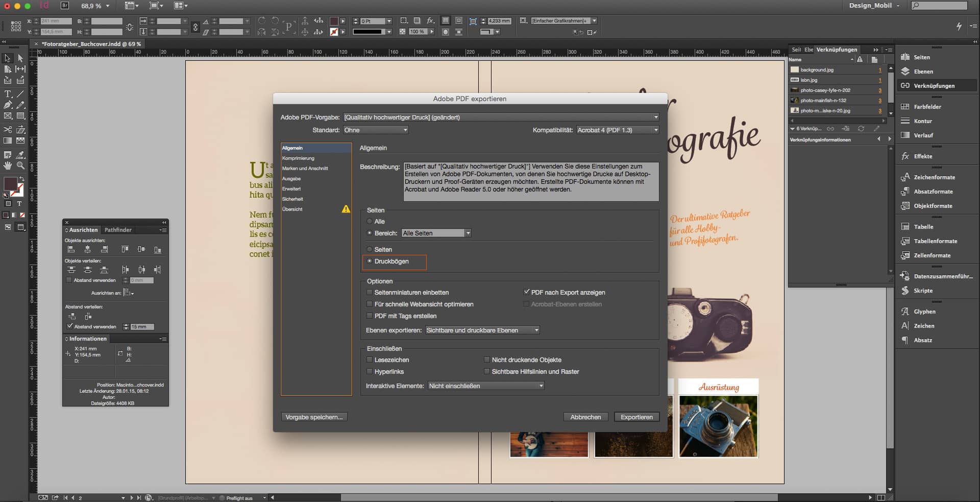The height and width of the screenshot is (502, 980).
Task: Enable Seitenminiaturen einbetten checkbox
Action: [370, 293]
